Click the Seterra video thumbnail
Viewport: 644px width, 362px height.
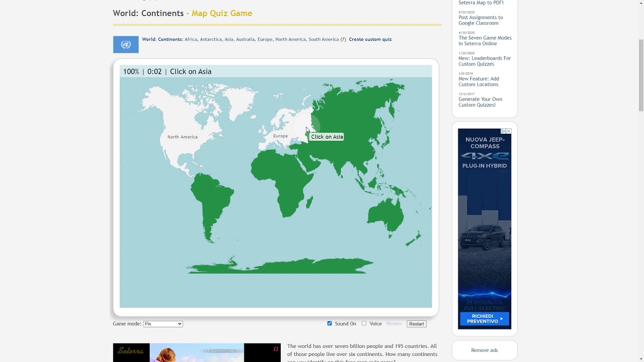click(x=197, y=352)
